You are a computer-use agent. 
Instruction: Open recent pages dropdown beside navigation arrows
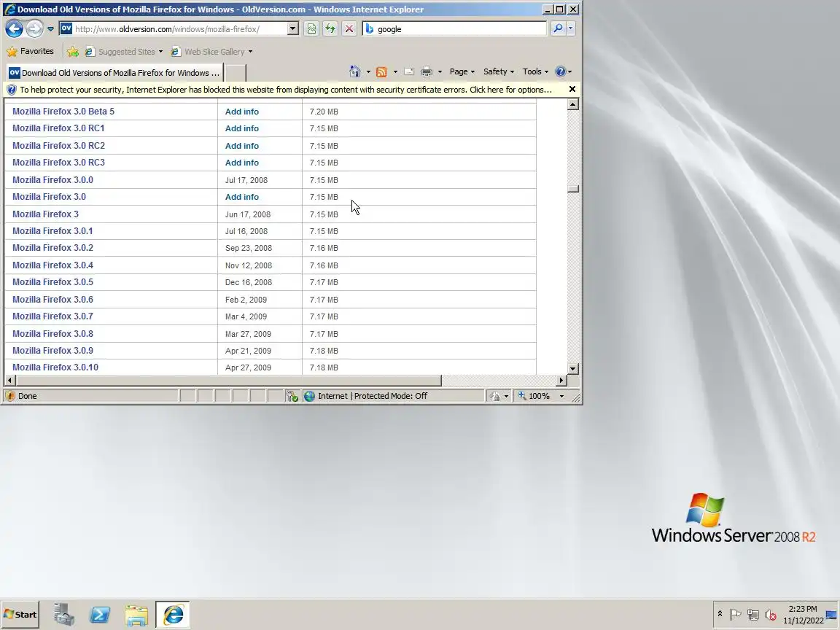[50, 29]
